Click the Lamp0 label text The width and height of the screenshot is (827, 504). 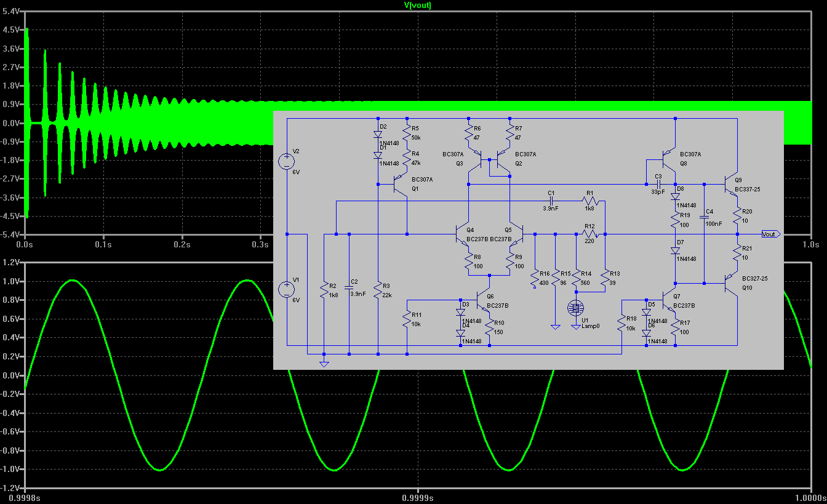589,326
